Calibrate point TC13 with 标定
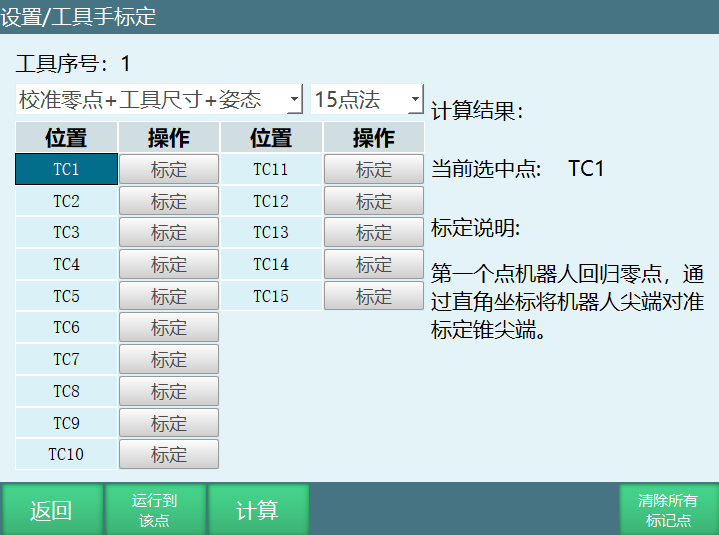The width and height of the screenshot is (719, 535). point(373,233)
